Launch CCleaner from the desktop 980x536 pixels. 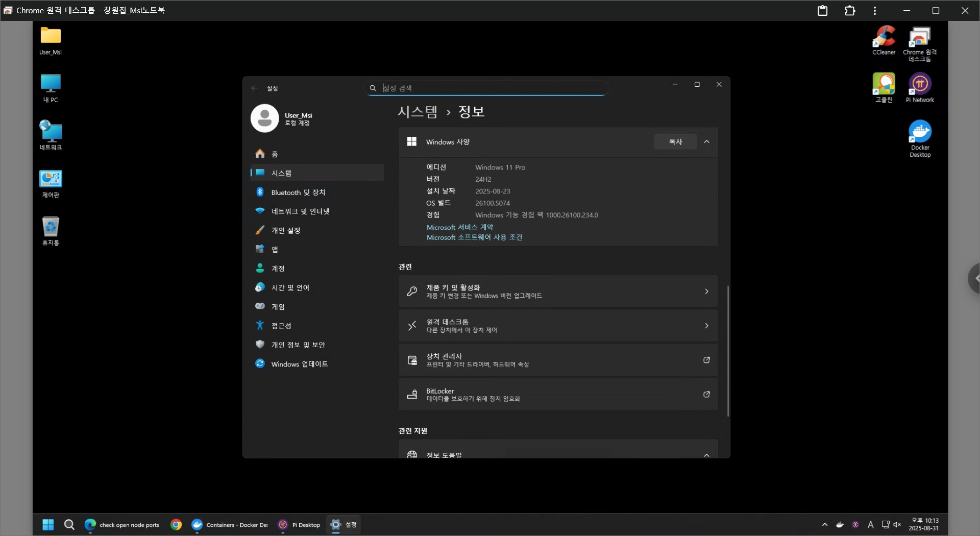884,41
